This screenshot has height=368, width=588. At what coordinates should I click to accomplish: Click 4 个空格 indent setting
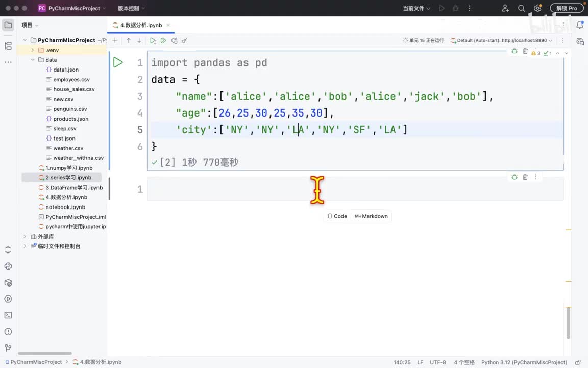point(464,362)
